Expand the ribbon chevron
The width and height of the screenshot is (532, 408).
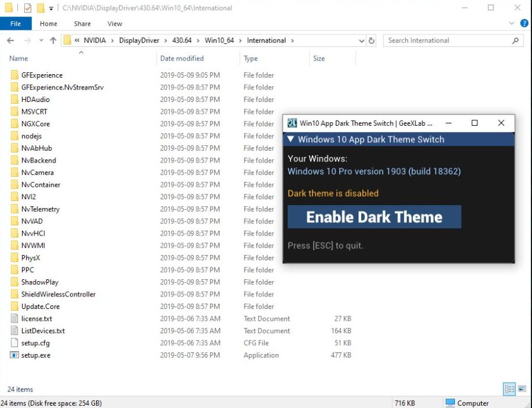(x=512, y=23)
